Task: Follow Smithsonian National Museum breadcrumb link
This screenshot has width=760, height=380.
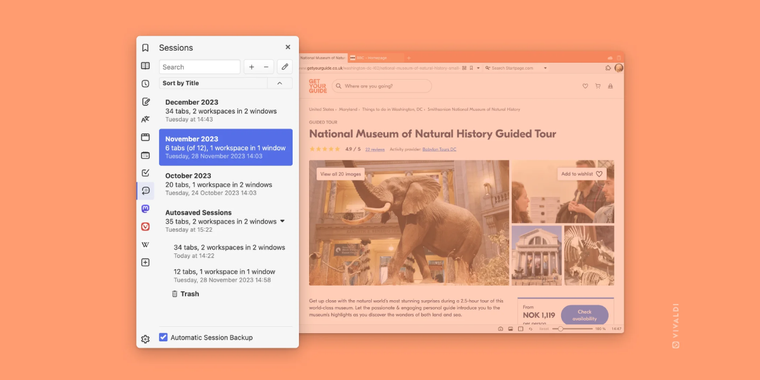Action: point(474,110)
